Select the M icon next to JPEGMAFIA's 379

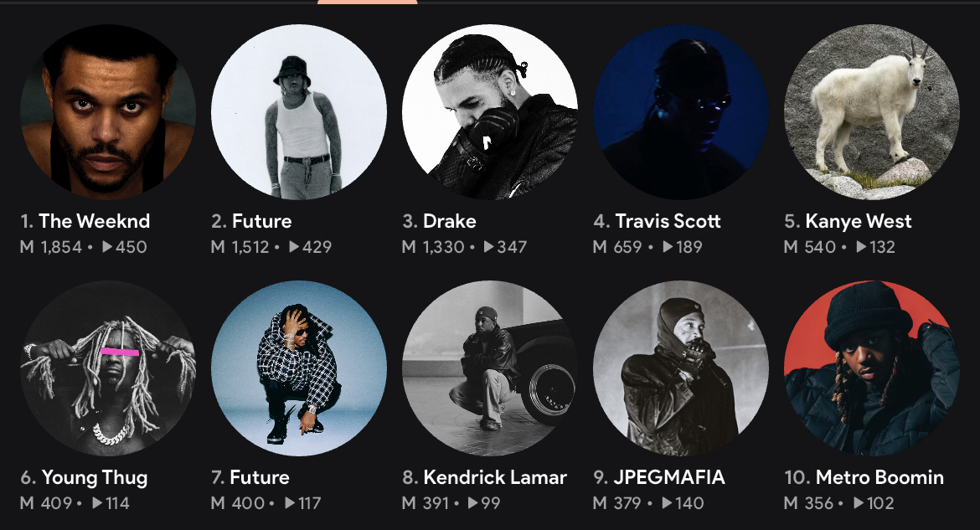(600, 503)
